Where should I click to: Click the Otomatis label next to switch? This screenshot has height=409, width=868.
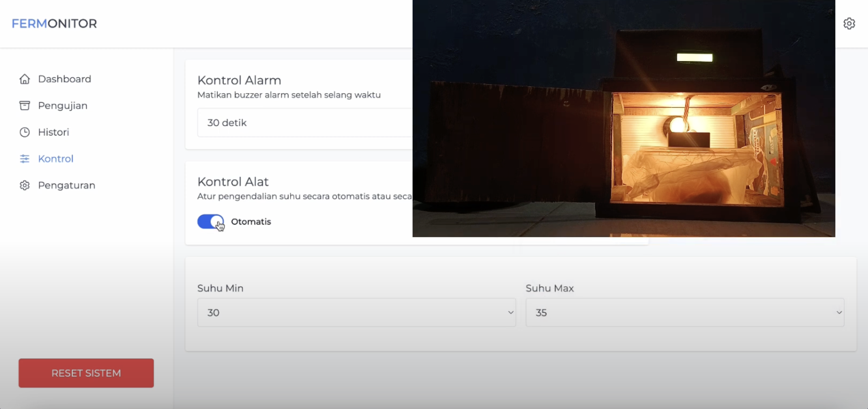point(251,222)
